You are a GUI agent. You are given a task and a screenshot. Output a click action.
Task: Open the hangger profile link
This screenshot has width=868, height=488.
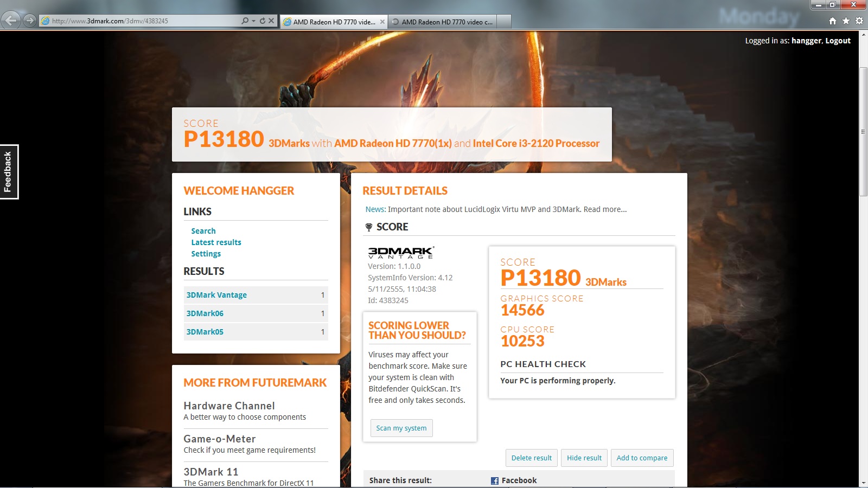(x=807, y=41)
